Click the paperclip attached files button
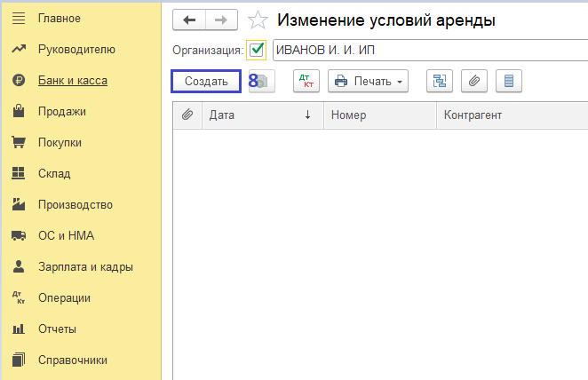 (474, 82)
